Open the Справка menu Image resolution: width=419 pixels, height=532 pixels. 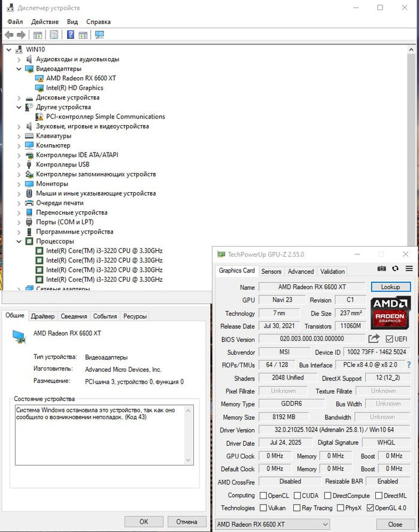click(x=98, y=22)
